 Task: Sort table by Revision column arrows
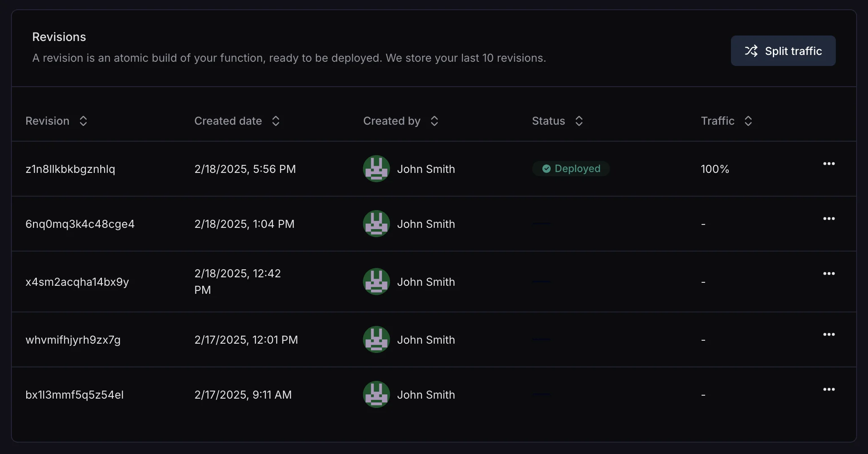[83, 121]
